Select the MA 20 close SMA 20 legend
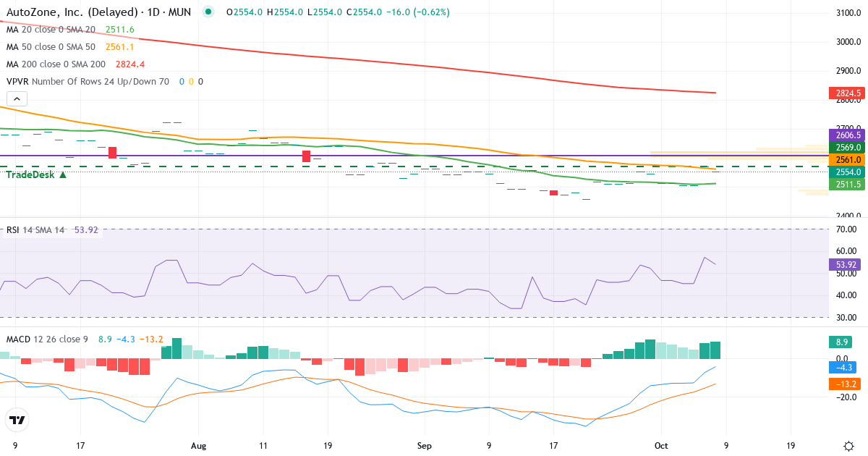 click(x=51, y=30)
